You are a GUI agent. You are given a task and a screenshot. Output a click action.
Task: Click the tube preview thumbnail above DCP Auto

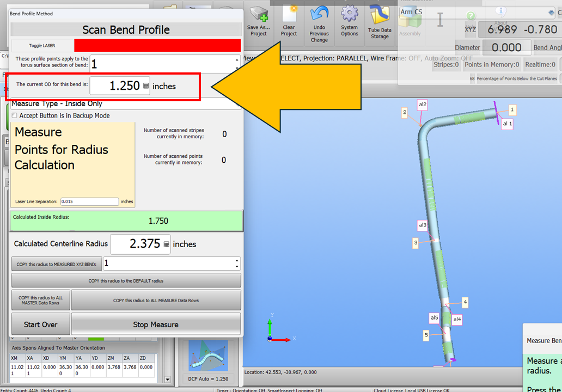click(x=208, y=356)
